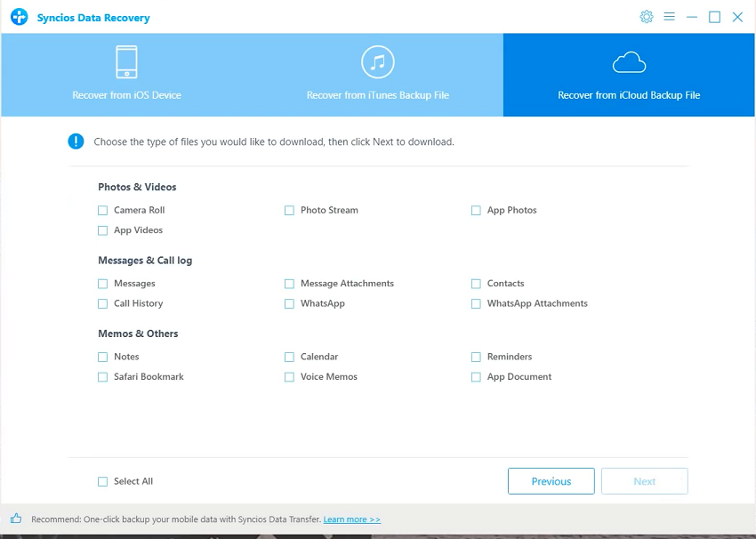Toggle the Select All checkbox

pyautogui.click(x=102, y=481)
